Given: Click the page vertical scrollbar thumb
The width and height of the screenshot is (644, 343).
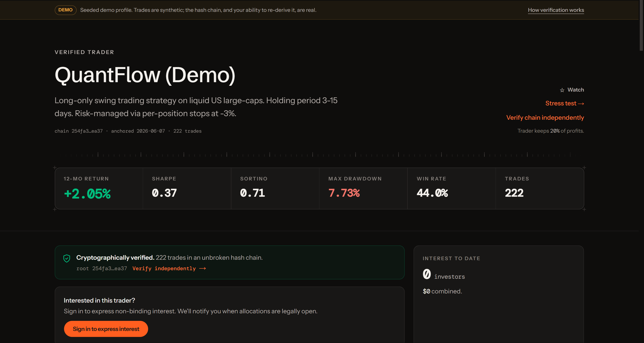Looking at the screenshot, I should click(642, 25).
